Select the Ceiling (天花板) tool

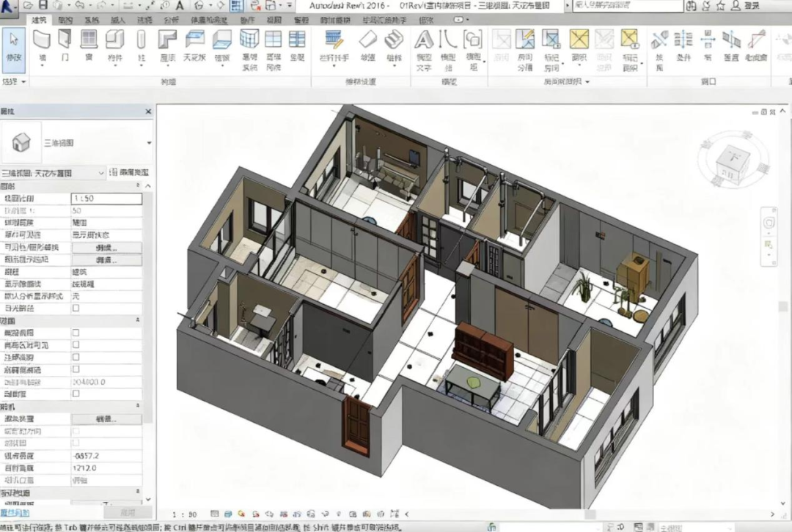(x=194, y=45)
